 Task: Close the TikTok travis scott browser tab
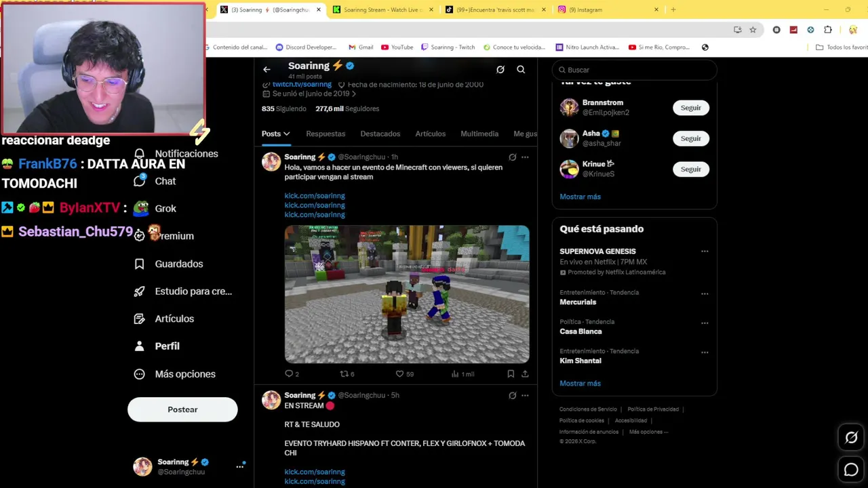coord(543,9)
